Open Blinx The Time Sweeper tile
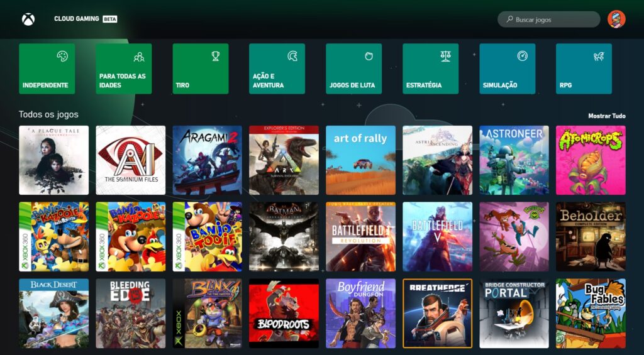 click(208, 314)
